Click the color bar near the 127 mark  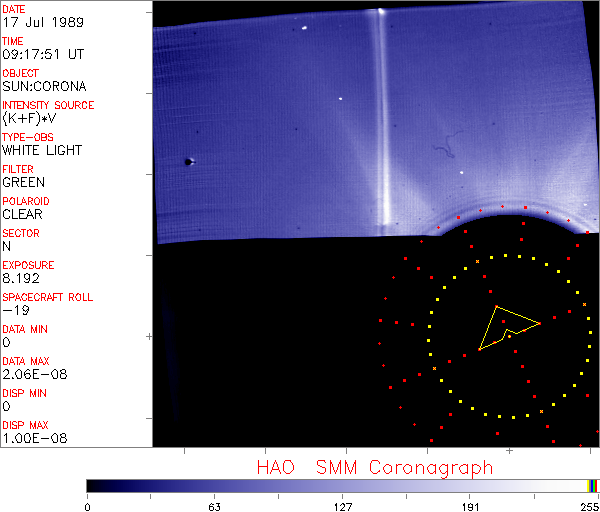click(x=342, y=485)
